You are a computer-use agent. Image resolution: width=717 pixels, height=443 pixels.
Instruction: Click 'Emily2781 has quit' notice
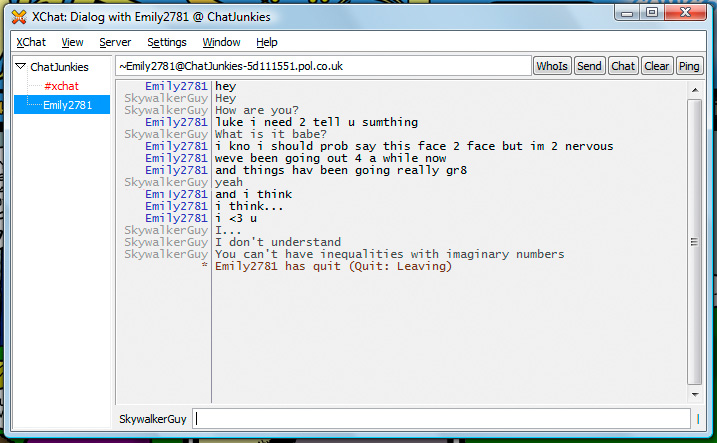click(x=333, y=266)
